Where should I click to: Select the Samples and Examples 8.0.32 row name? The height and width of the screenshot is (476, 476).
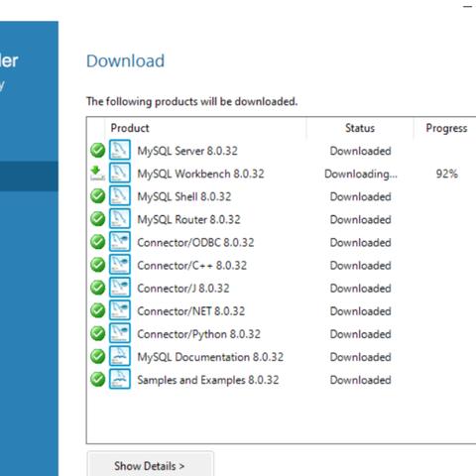click(208, 380)
